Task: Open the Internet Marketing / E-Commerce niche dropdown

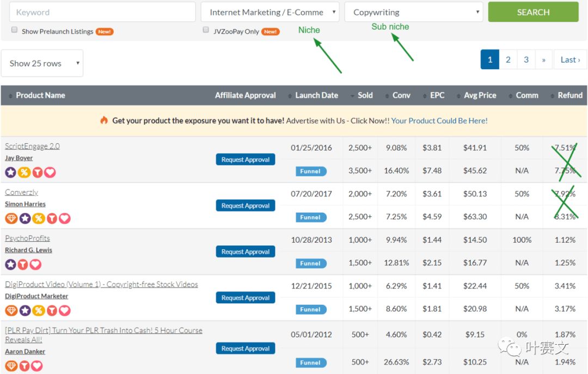Action: [270, 12]
